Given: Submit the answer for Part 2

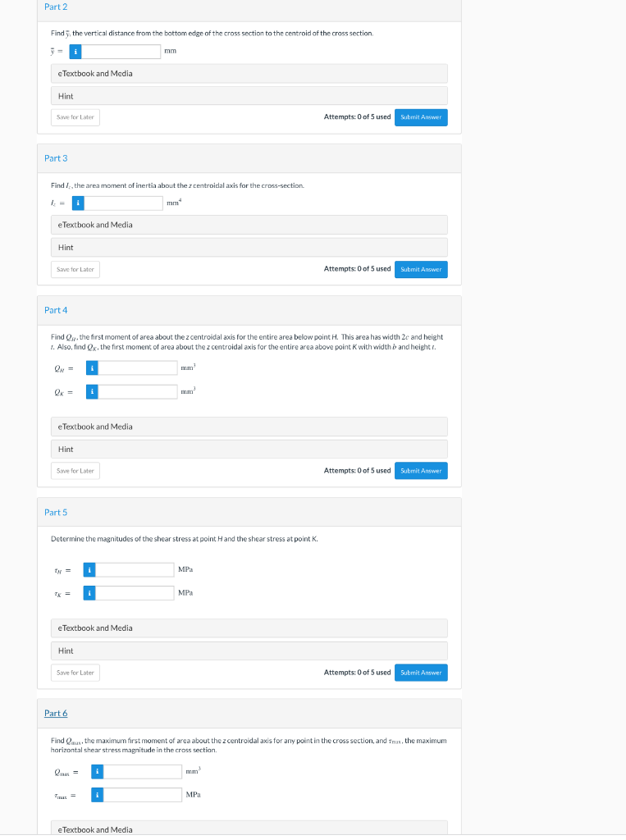Looking at the screenshot, I should tap(421, 117).
